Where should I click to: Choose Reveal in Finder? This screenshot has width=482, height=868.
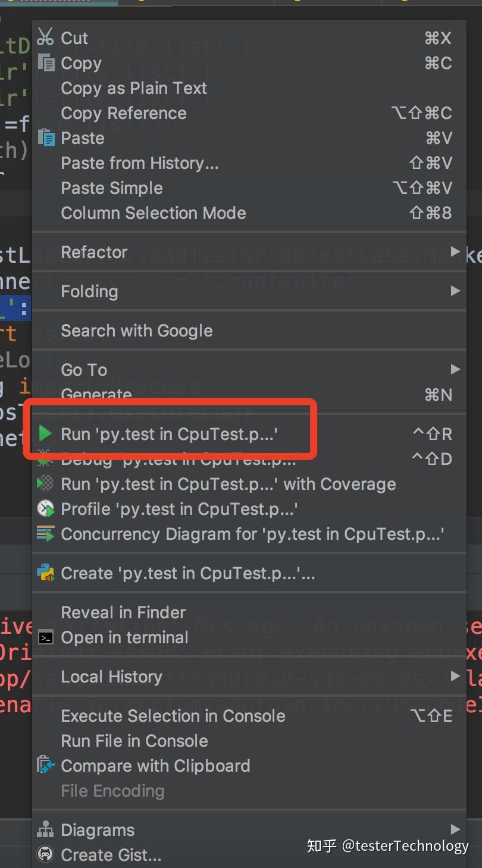(123, 612)
